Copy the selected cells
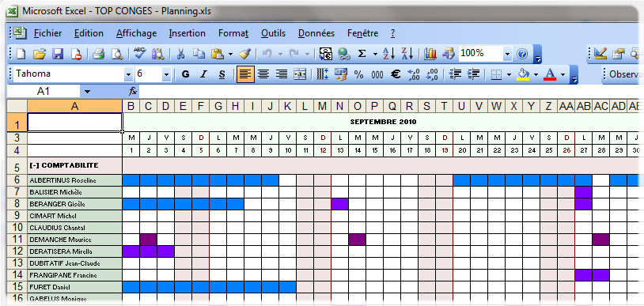644x306 pixels. coord(199,54)
